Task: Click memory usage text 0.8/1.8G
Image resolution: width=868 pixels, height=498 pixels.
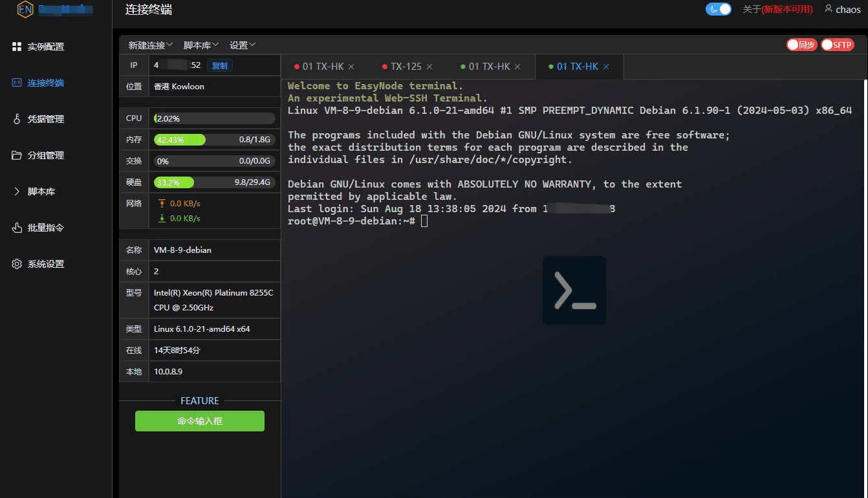Action: 255,140
